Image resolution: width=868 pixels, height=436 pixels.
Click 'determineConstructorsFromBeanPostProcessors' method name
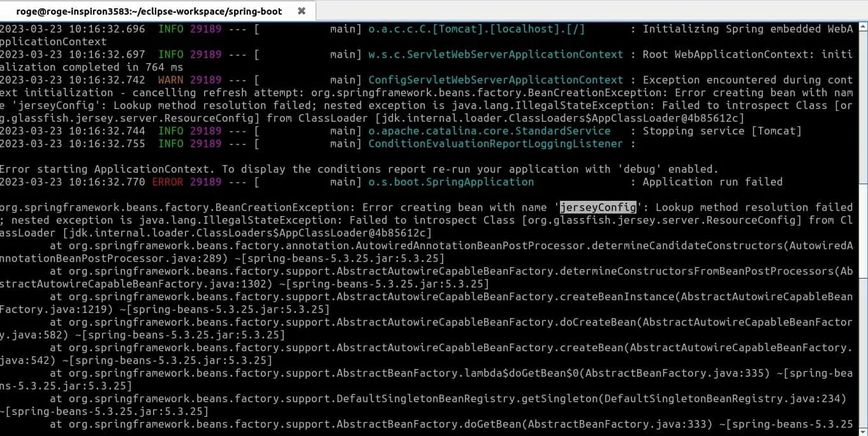(x=696, y=271)
